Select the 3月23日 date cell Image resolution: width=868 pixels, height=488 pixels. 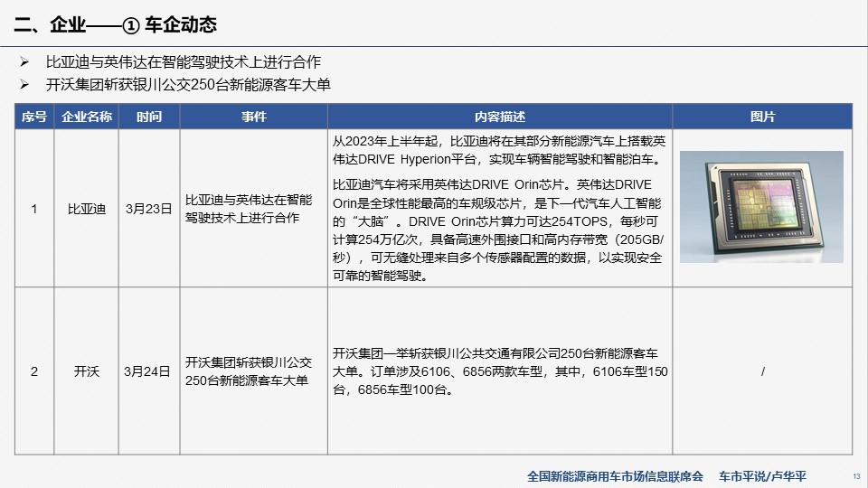click(149, 209)
